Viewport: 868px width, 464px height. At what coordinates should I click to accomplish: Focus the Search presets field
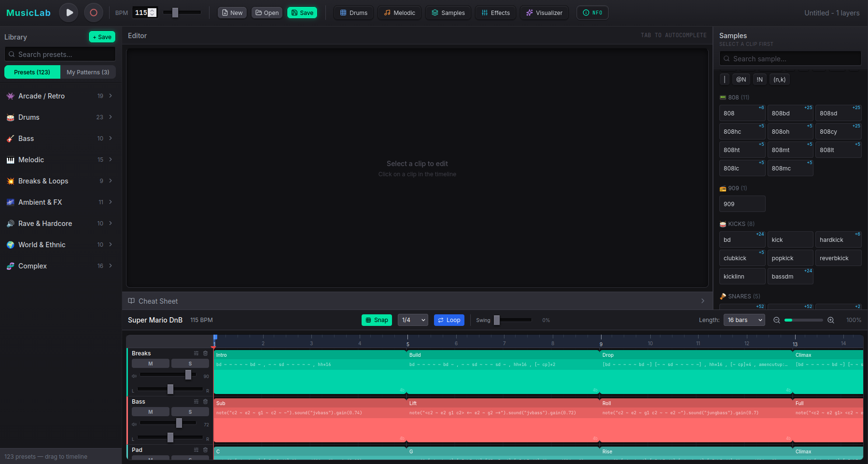click(60, 54)
